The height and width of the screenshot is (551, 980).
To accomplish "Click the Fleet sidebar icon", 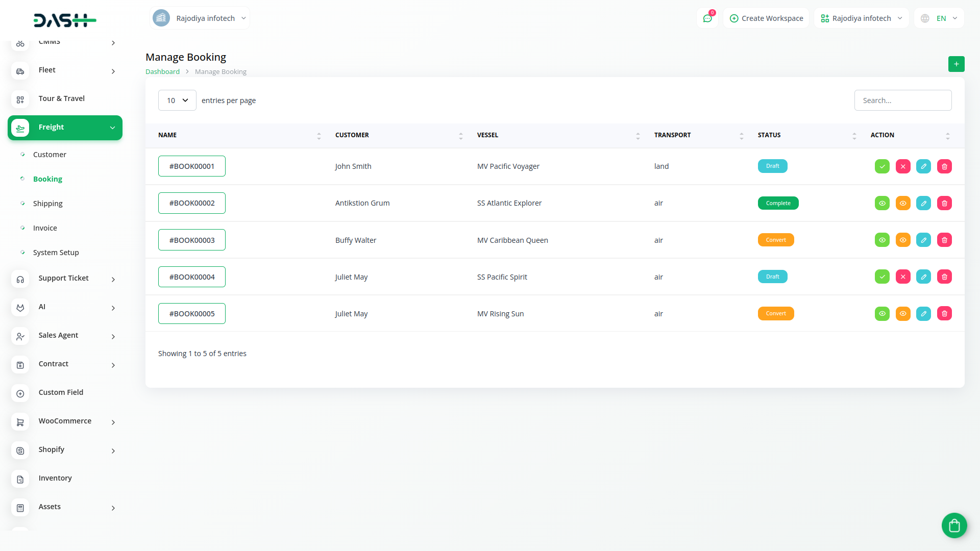I will tap(20, 71).
